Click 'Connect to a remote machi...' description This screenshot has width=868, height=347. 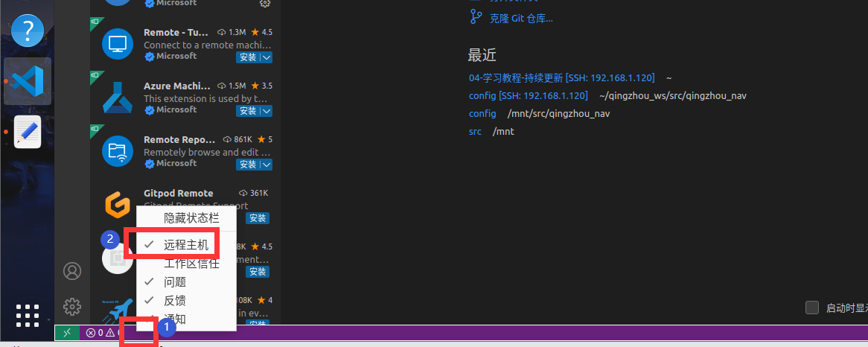[x=208, y=45]
